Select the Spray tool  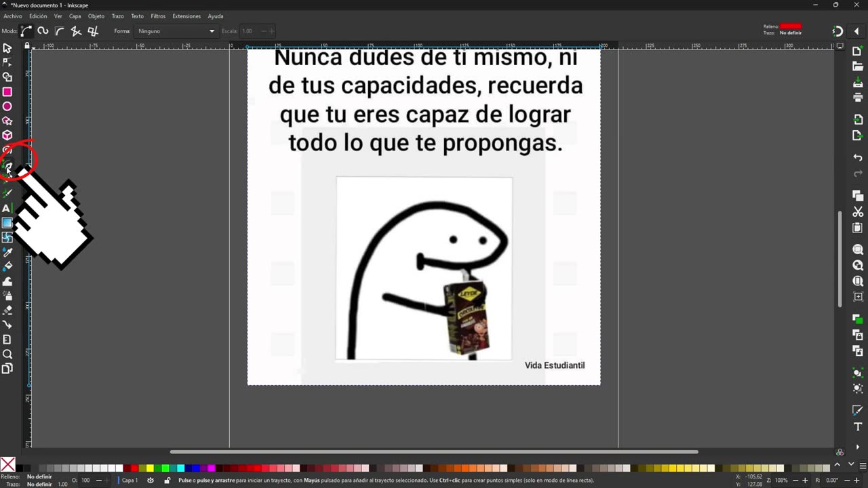point(7,296)
